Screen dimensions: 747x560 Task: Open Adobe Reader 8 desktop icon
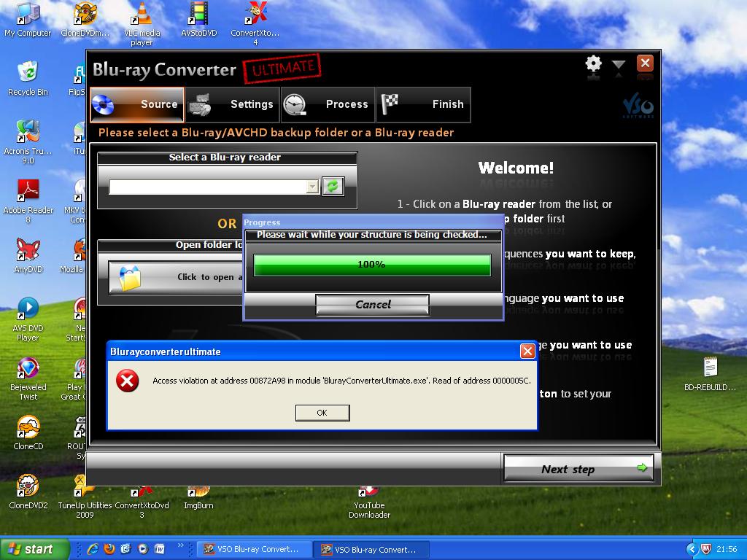click(x=28, y=201)
